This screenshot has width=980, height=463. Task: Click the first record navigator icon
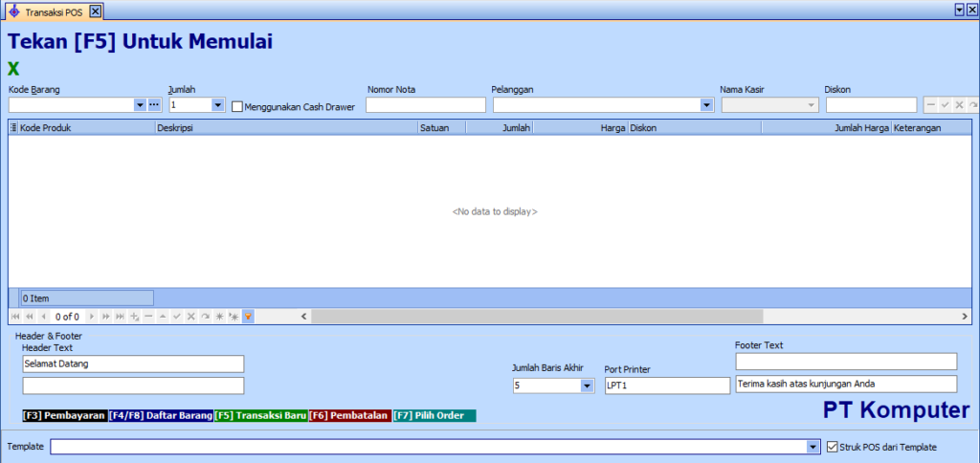tap(15, 316)
